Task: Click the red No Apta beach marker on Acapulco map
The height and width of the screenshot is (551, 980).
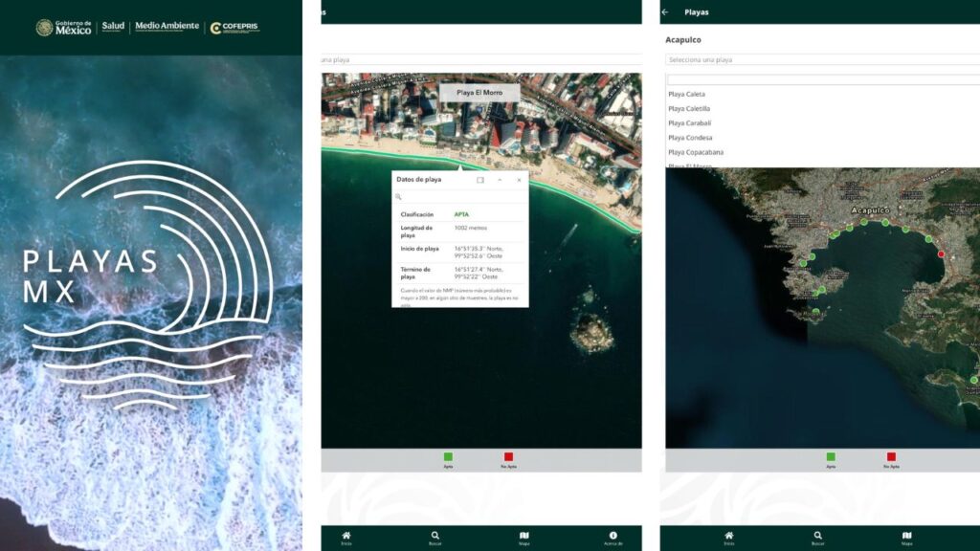Action: 941,254
